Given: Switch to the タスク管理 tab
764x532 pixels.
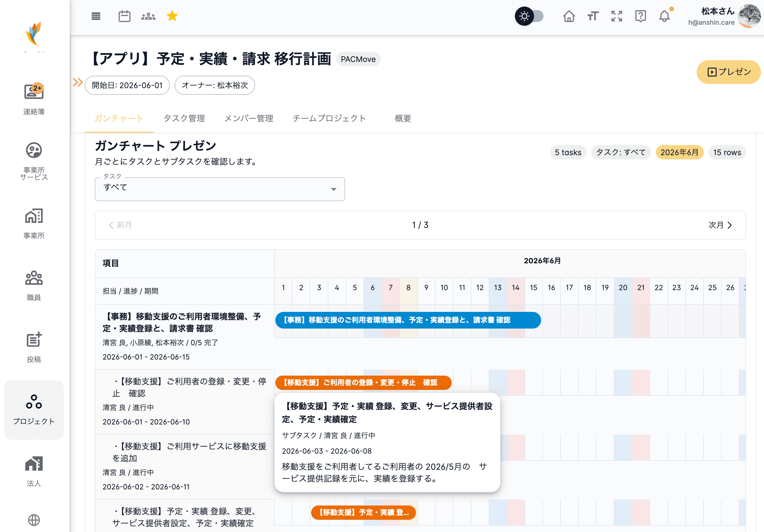Looking at the screenshot, I should [x=184, y=118].
